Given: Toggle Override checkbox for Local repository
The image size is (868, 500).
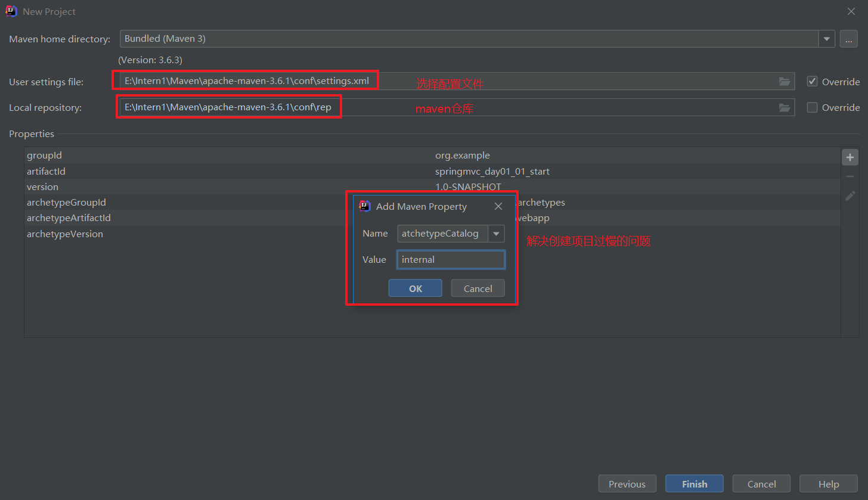Looking at the screenshot, I should 812,107.
